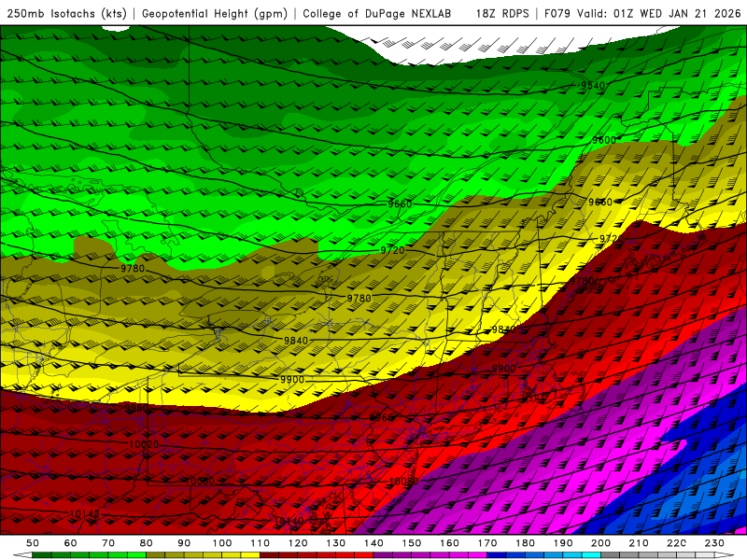
Task: Click the 120 kts color bar label
Action: [x=298, y=543]
